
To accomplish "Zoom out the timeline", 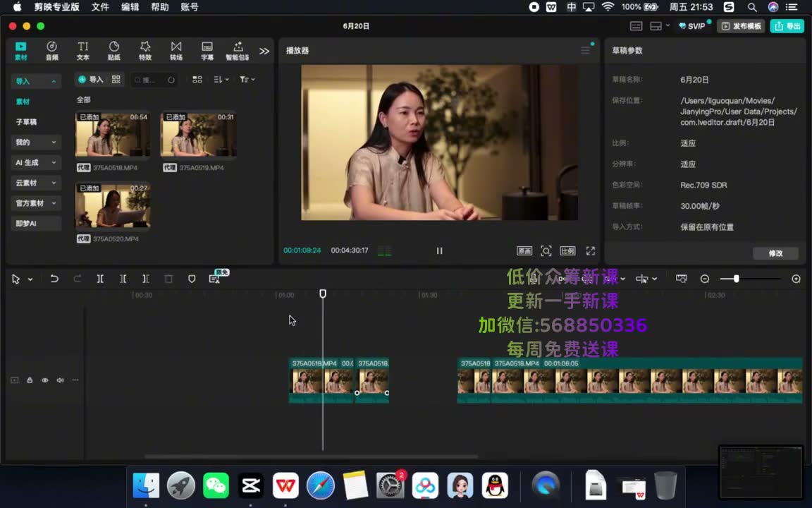I will (704, 279).
